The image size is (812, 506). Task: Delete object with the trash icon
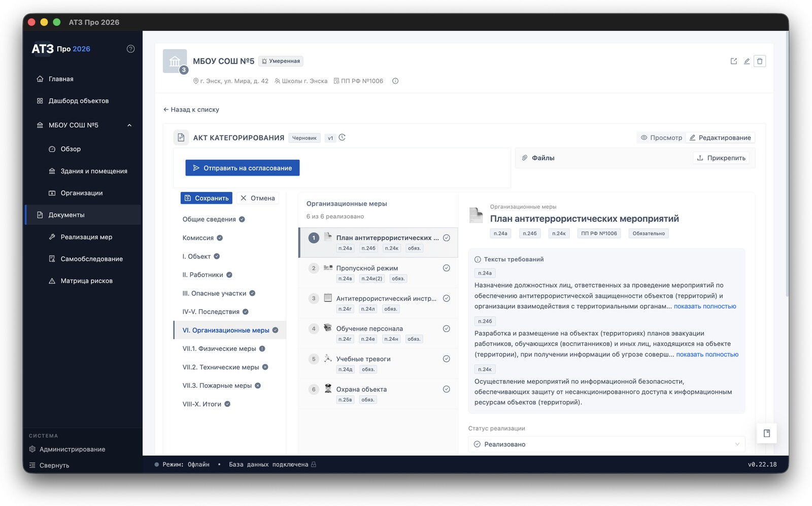click(x=760, y=61)
